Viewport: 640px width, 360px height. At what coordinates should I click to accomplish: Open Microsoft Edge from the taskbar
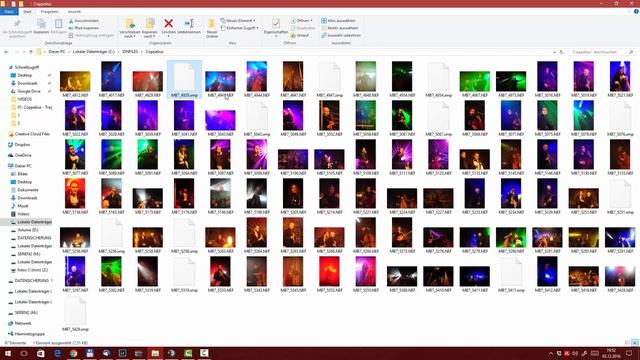click(x=57, y=353)
